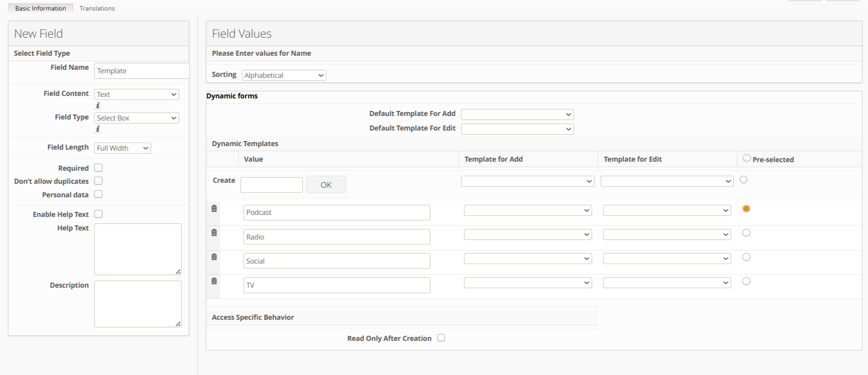868x375 pixels.
Task: Delete the Radio value row
Action: point(214,232)
